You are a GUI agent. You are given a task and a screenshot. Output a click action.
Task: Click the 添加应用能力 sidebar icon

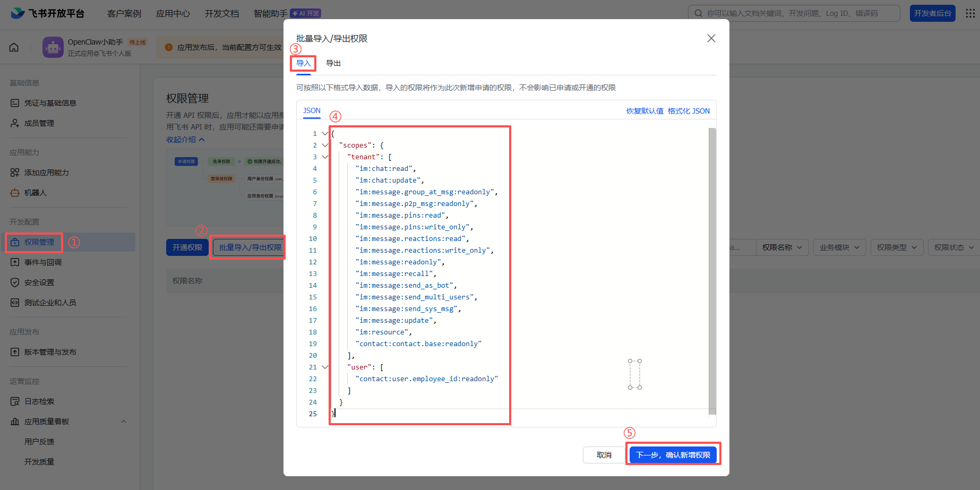(x=15, y=173)
